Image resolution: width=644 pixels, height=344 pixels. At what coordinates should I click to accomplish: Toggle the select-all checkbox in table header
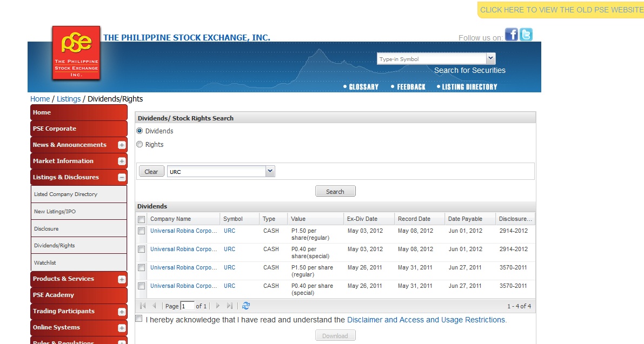(x=141, y=219)
